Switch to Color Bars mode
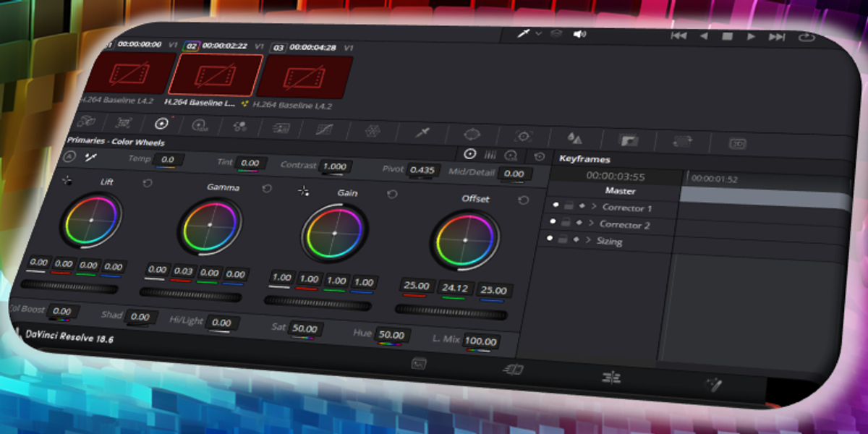 490,154
